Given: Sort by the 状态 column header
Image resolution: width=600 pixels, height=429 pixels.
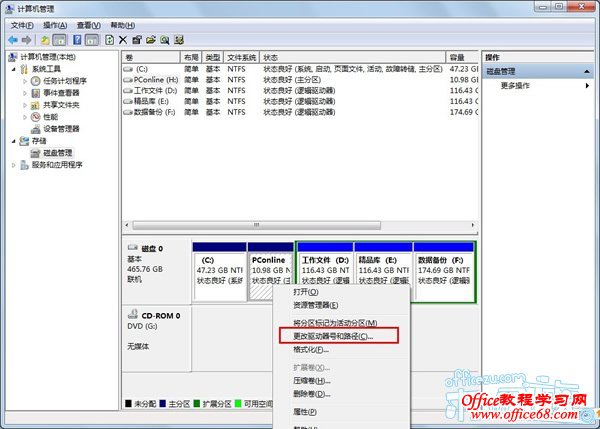Looking at the screenshot, I should click(x=352, y=57).
